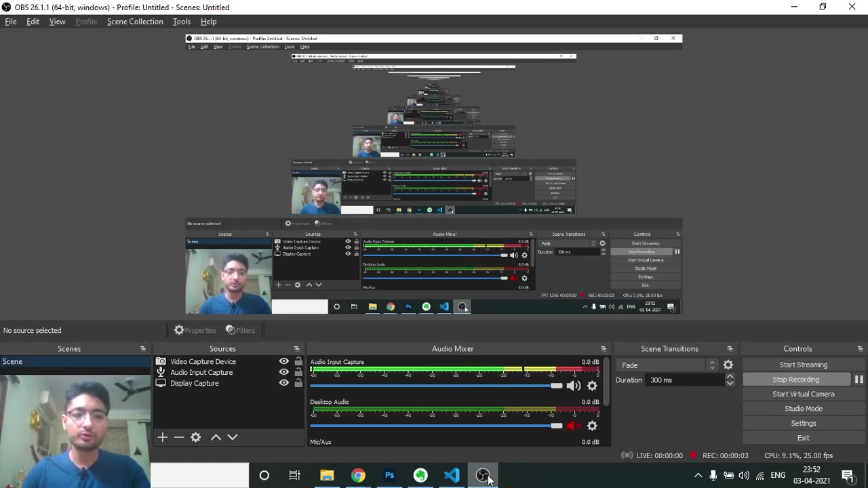Pop out the Audio Mixer dock
Viewport: 868px width, 488px height.
(x=603, y=349)
